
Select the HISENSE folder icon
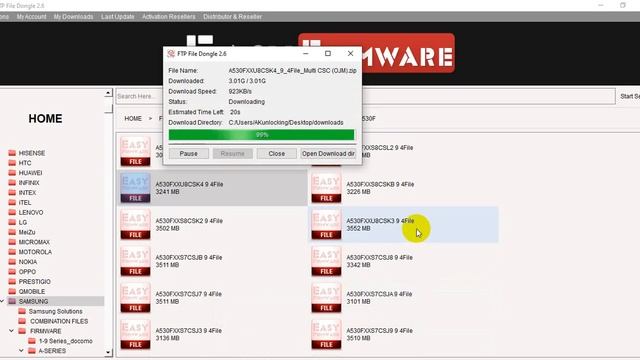tap(12, 153)
